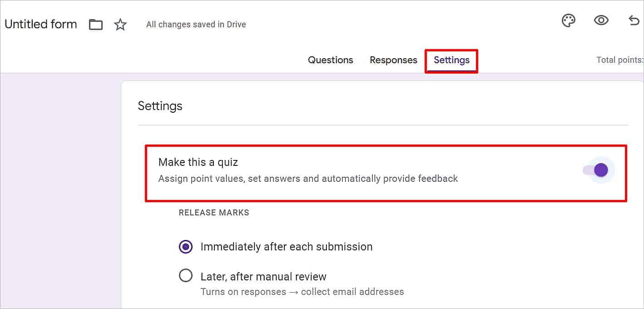This screenshot has height=309, width=644.
Task: Preview the form using the eye icon
Action: (601, 20)
